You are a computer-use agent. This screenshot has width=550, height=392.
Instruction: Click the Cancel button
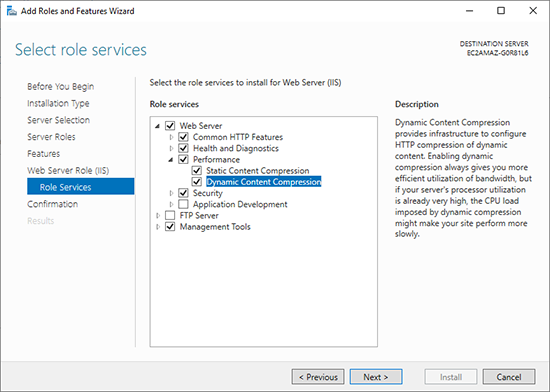click(x=509, y=377)
